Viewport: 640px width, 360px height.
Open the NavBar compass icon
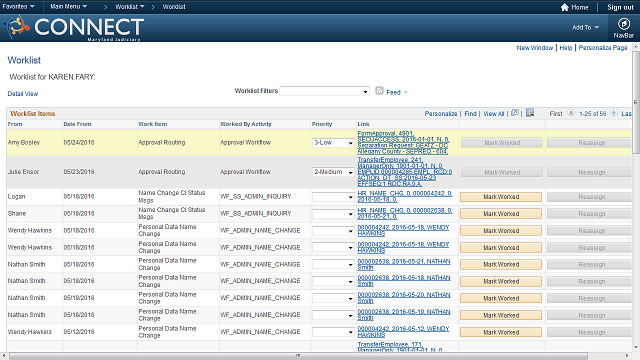point(623,24)
